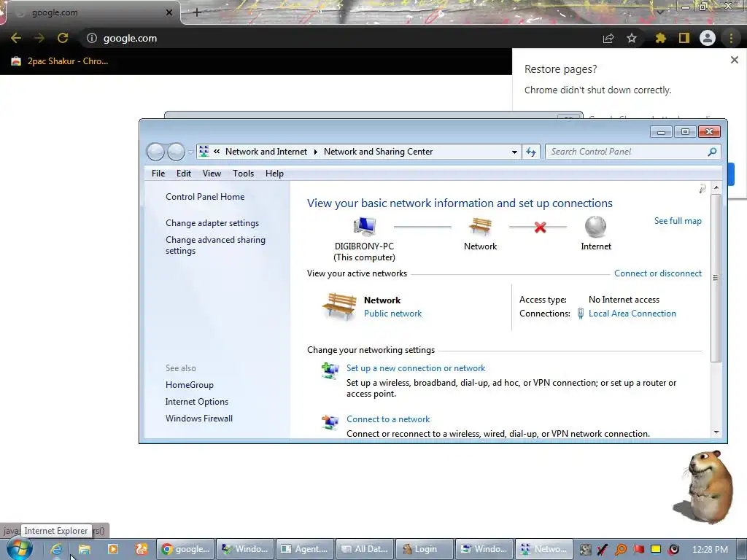Launch UC Browser from the taskbar
The height and width of the screenshot is (560, 747).
pyautogui.click(x=142, y=549)
